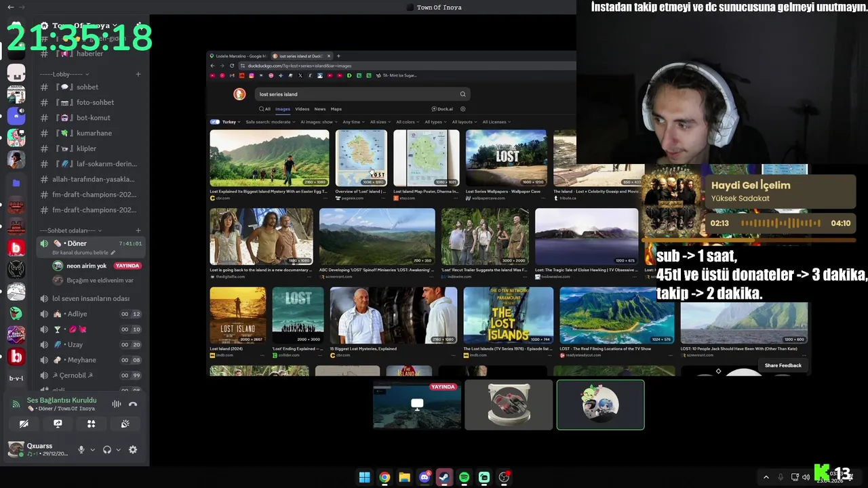868x488 pixels.
Task: Open microphone input options arrow
Action: (x=92, y=449)
